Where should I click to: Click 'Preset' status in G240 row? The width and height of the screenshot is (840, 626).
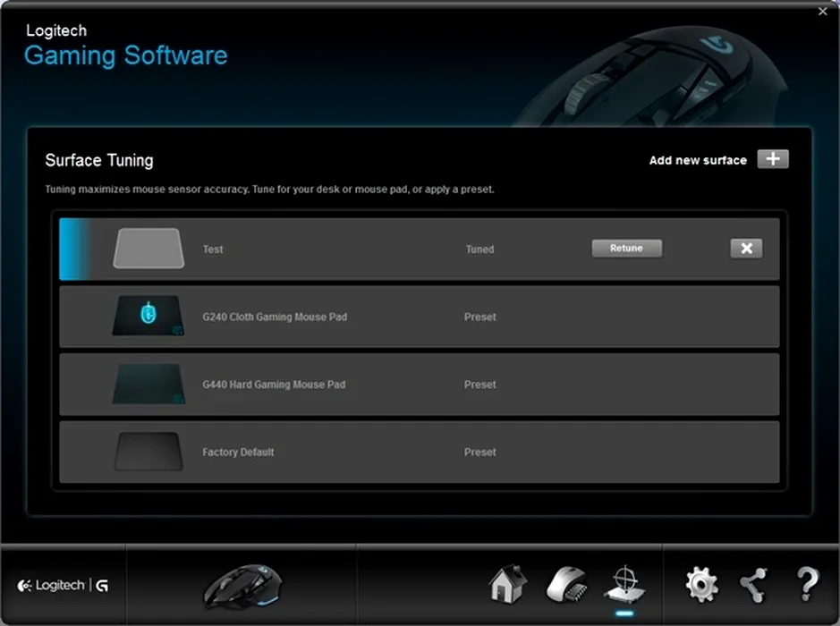pyautogui.click(x=480, y=317)
